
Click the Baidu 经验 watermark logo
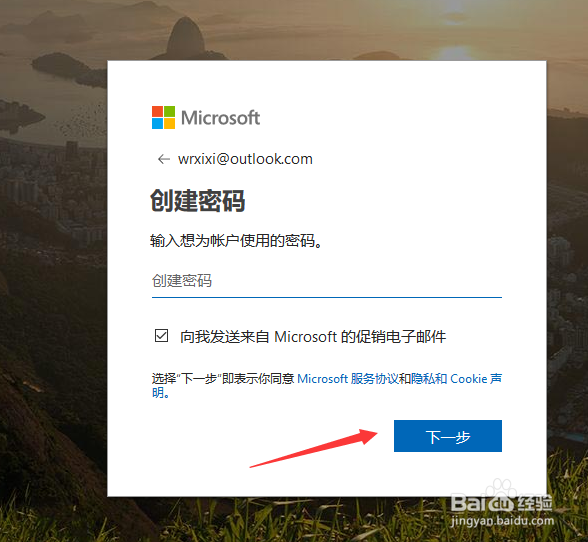coord(501,503)
